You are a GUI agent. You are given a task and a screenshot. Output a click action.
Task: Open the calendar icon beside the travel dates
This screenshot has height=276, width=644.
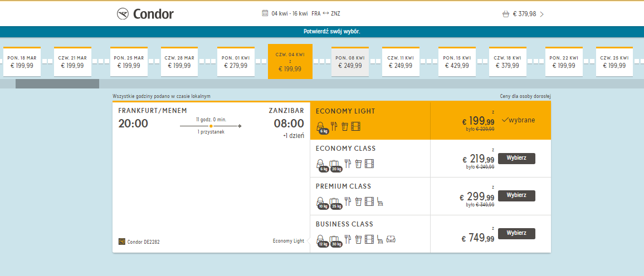coord(265,13)
